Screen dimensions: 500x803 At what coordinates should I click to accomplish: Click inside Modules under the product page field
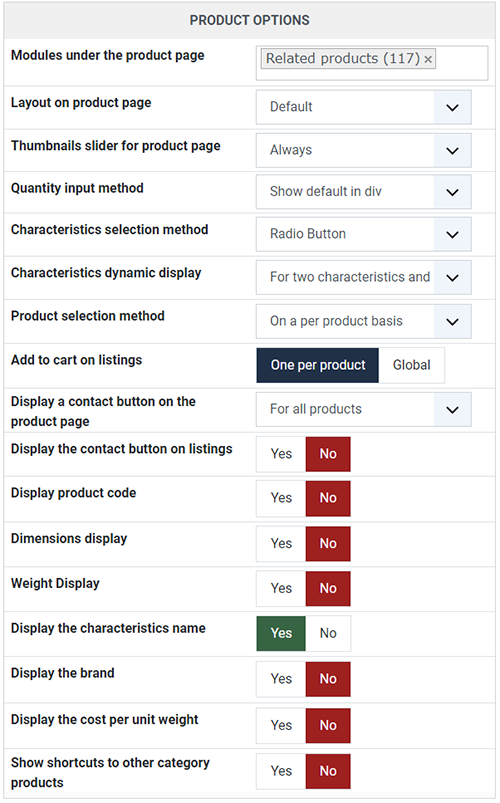pos(372,63)
